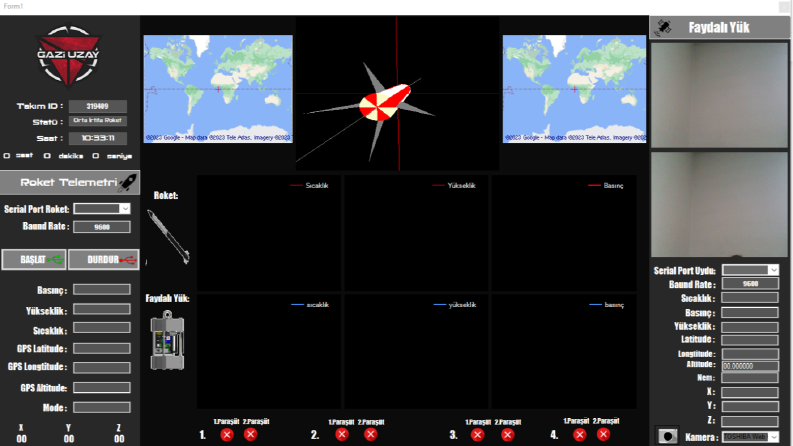The height and width of the screenshot is (446, 793).
Task: Click the 'dakika' elapsed minutes label
Action: 71,156
